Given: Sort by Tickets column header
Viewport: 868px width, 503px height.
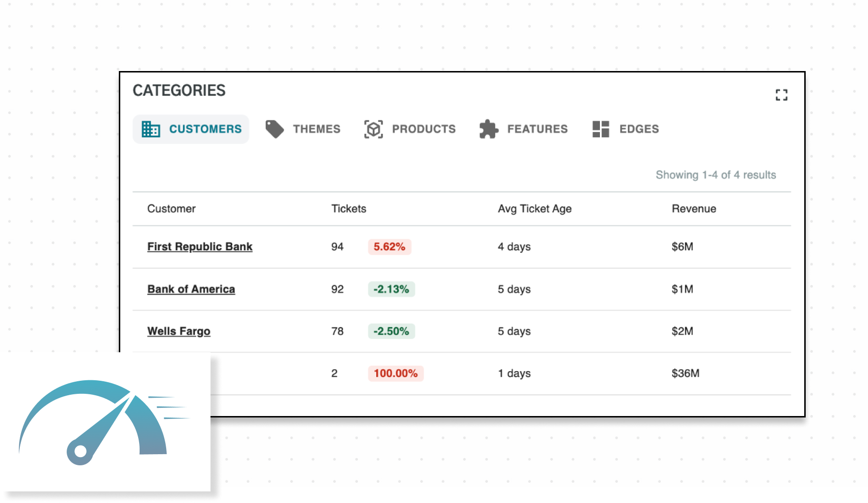Looking at the screenshot, I should tap(349, 209).
